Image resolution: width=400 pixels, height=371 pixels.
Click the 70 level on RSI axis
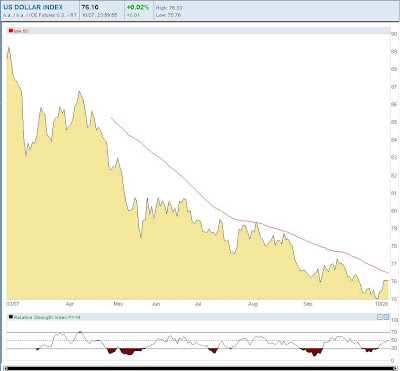pyautogui.click(x=394, y=332)
